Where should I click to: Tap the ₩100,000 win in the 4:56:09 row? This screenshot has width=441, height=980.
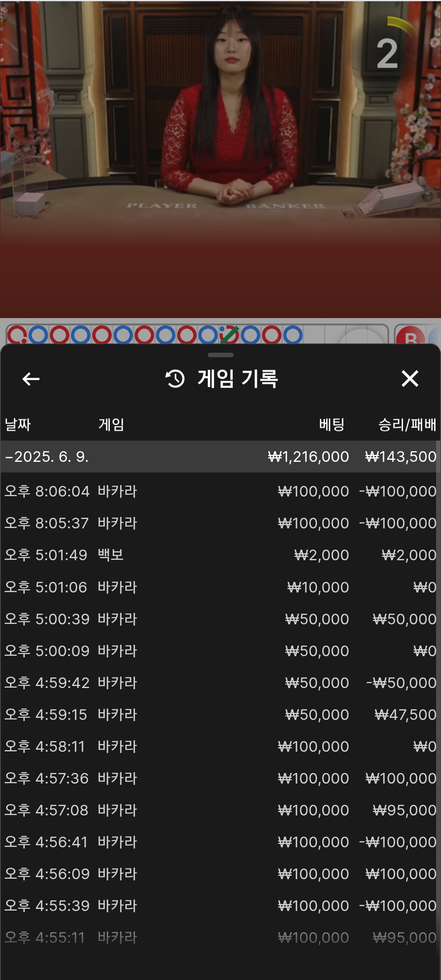point(401,874)
